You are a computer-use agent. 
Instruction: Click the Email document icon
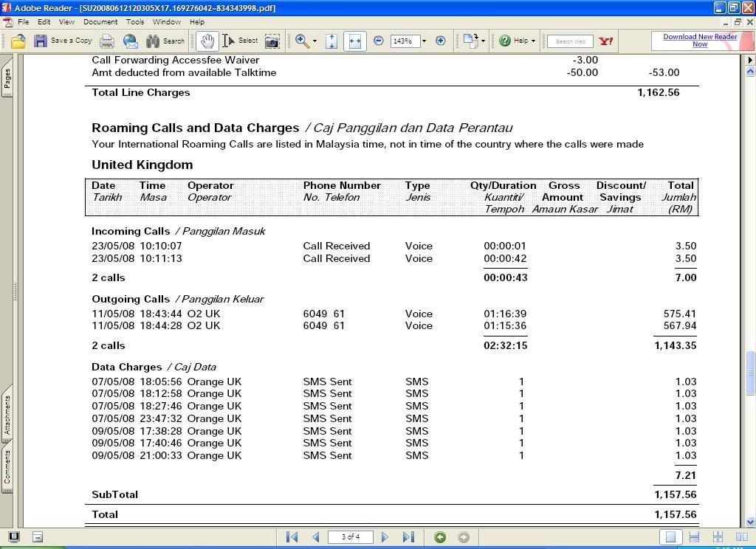(131, 41)
